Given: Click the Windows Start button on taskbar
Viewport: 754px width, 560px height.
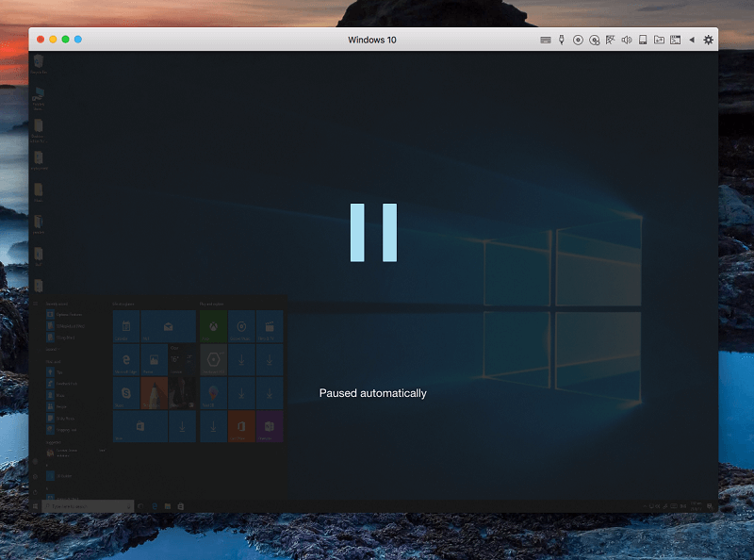Looking at the screenshot, I should (x=35, y=506).
